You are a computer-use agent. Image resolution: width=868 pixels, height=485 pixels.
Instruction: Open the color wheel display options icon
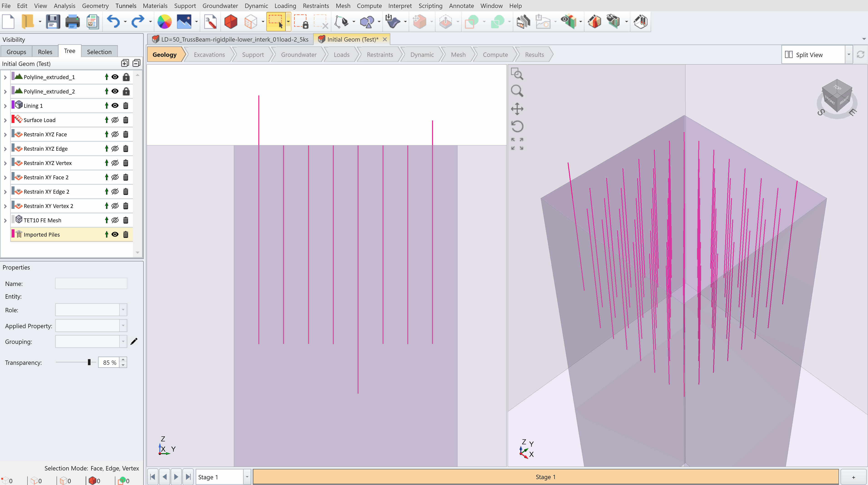click(x=164, y=22)
